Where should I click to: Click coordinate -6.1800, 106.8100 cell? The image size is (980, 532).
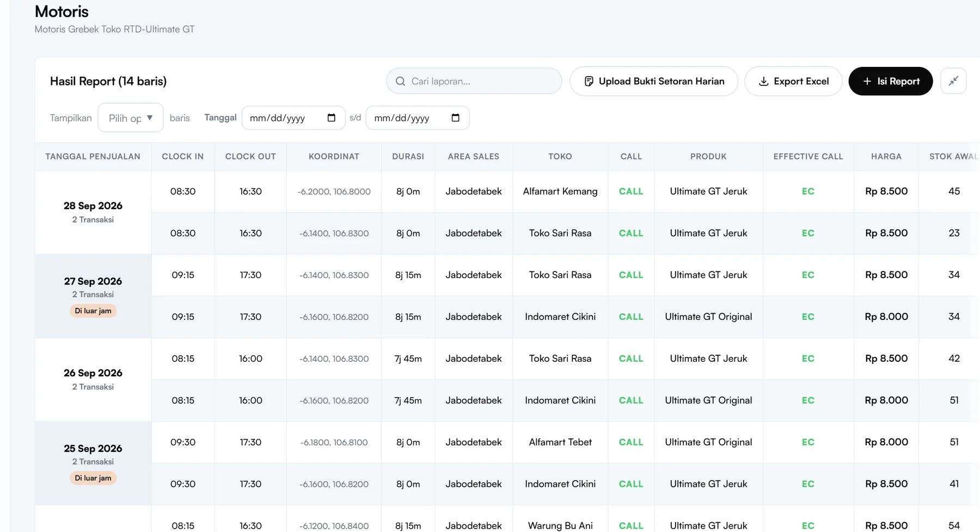(334, 442)
